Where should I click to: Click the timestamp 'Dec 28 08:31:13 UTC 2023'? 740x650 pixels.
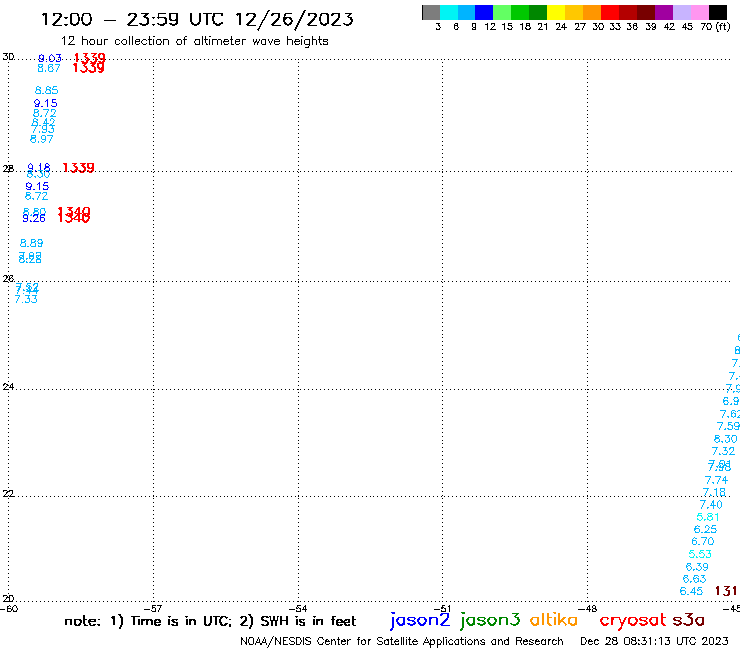(x=654, y=641)
